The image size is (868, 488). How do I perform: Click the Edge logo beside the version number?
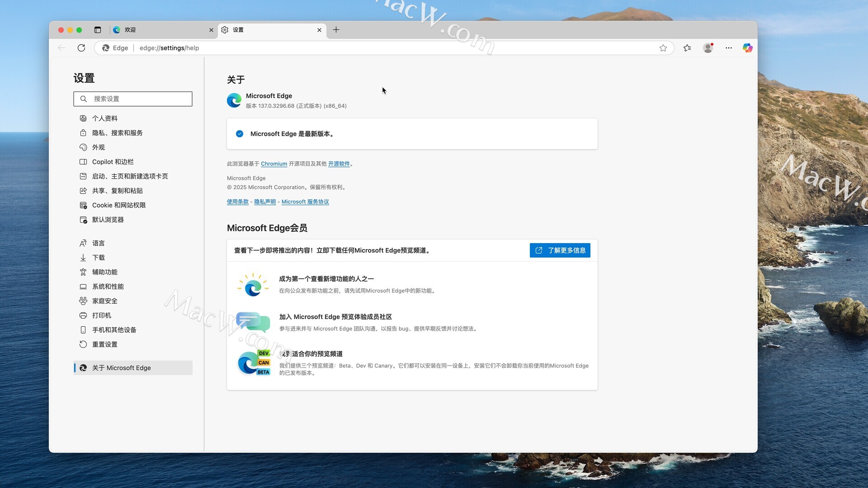pos(234,100)
